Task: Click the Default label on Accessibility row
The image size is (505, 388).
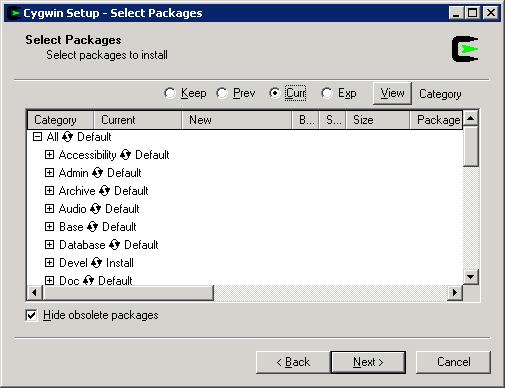Action: click(x=152, y=155)
